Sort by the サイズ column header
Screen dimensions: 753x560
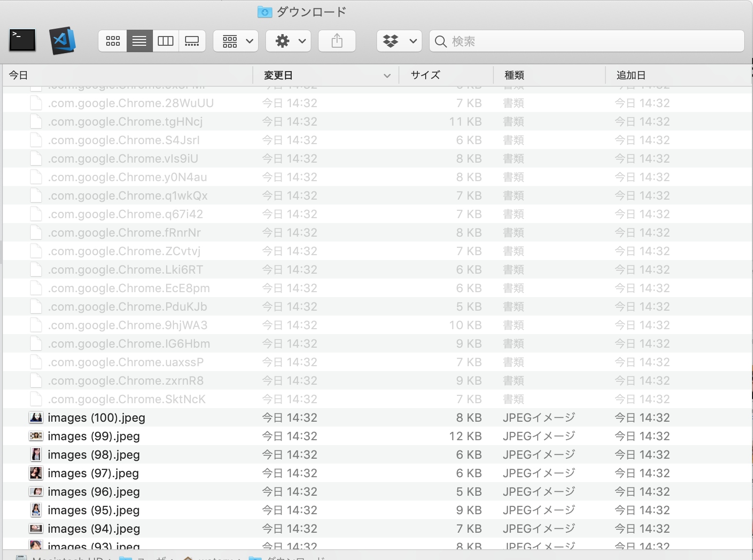click(446, 75)
